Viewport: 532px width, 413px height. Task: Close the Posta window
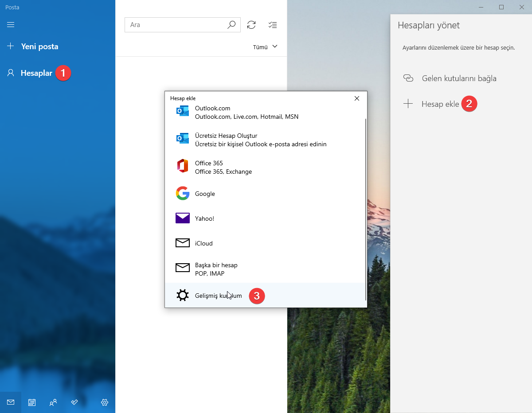(522, 7)
